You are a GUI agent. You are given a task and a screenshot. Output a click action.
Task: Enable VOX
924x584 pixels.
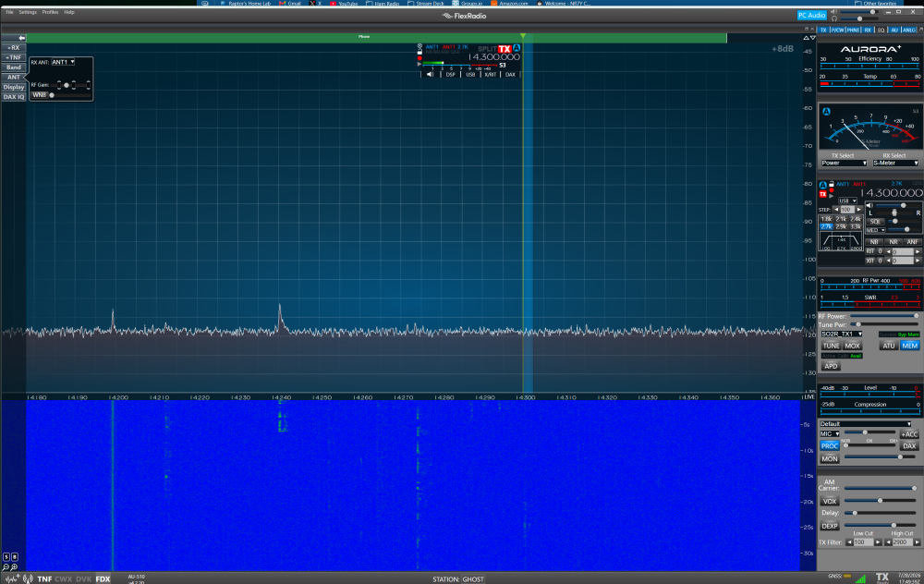pos(829,502)
